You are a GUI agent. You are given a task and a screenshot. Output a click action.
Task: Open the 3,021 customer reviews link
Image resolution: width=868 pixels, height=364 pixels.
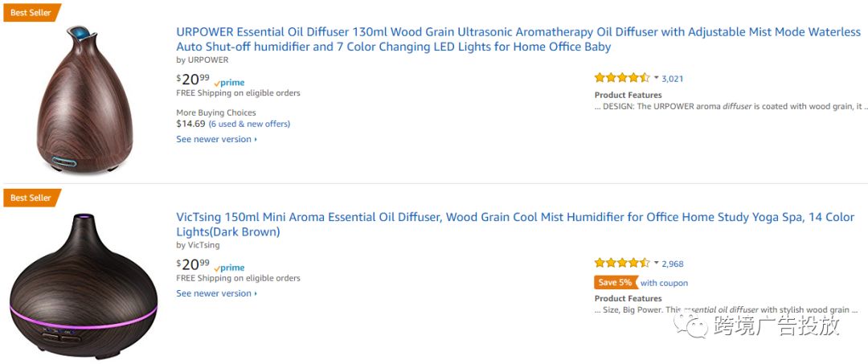click(x=673, y=79)
